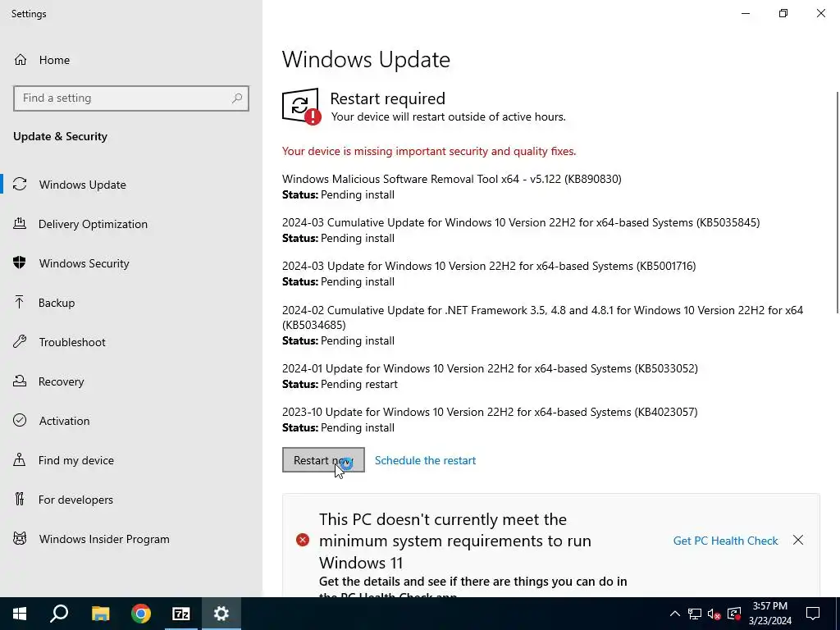
Task: Open the notification Action Center
Action: (x=813, y=614)
